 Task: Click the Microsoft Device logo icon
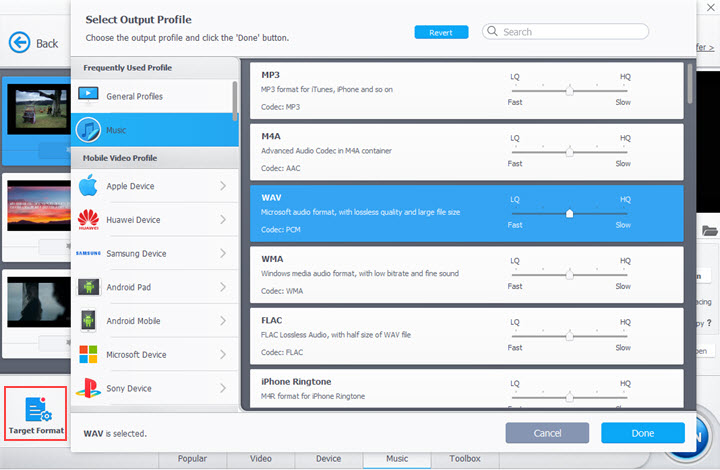pyautogui.click(x=88, y=355)
